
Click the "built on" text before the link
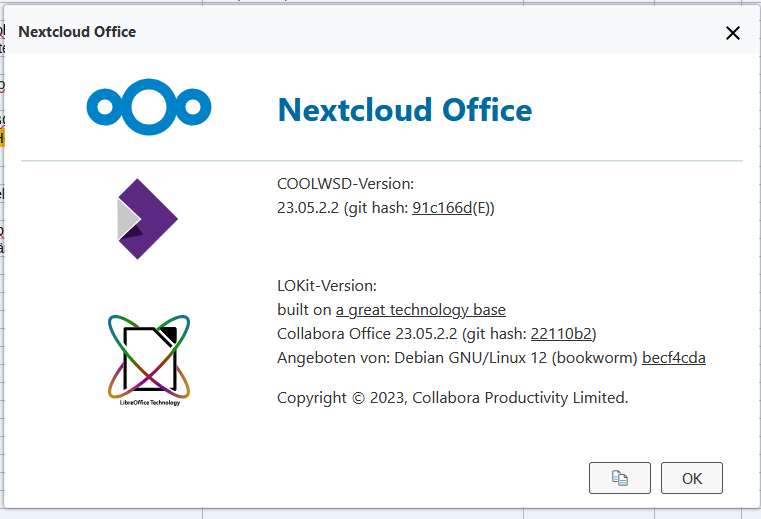(304, 310)
